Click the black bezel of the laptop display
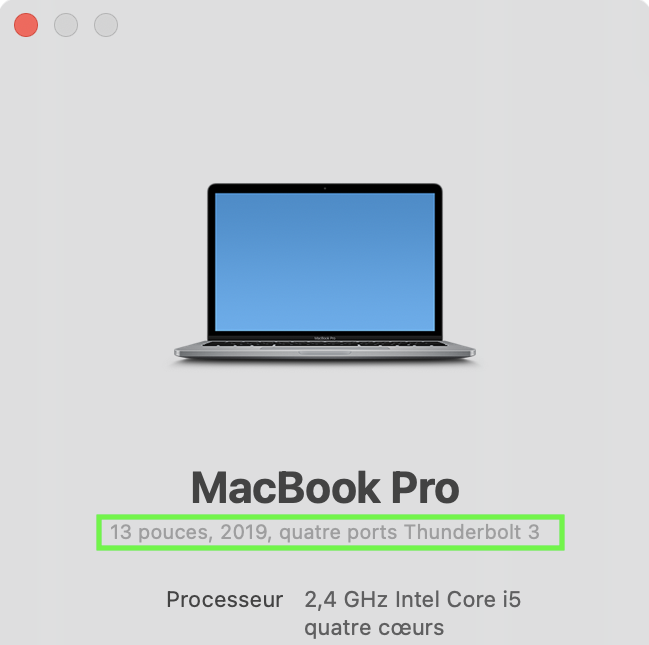 (325, 188)
